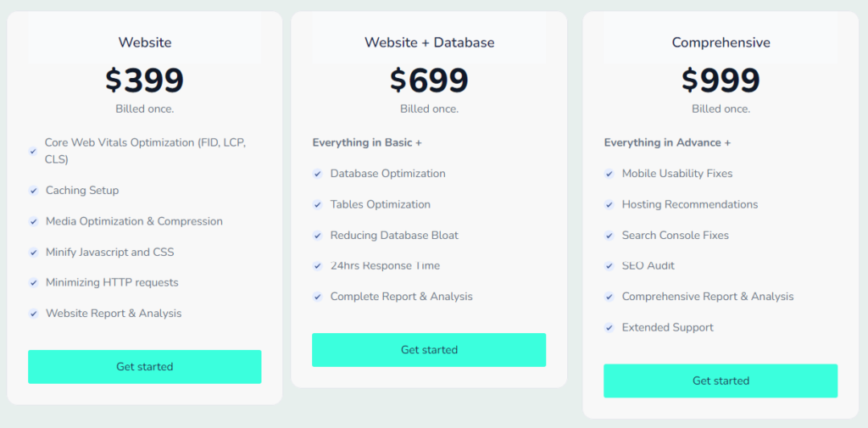Click checkmark icon beside Mobile Usability Fixes

pos(609,174)
